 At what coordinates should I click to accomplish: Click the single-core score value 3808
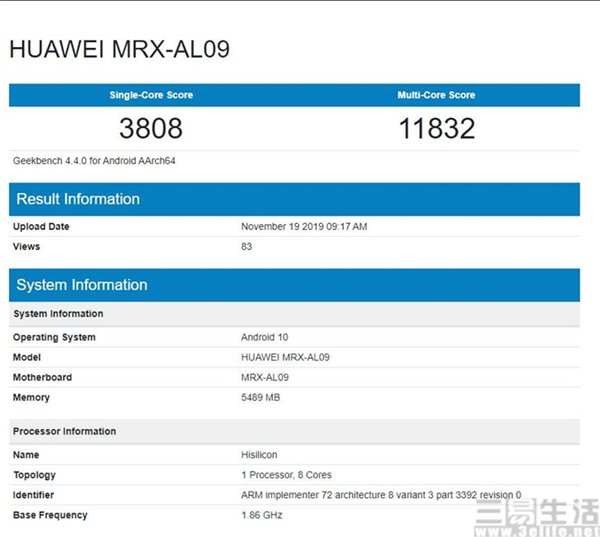click(151, 128)
